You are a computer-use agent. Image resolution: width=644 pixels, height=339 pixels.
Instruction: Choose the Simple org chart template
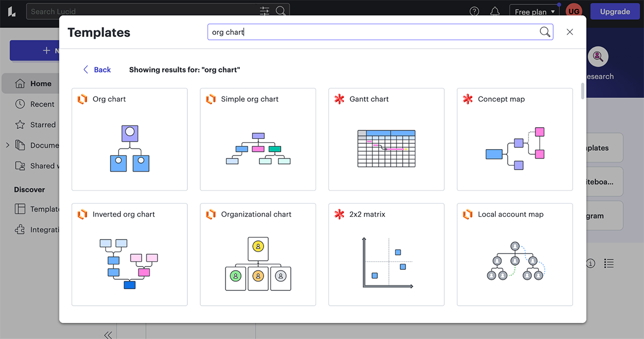(258, 139)
